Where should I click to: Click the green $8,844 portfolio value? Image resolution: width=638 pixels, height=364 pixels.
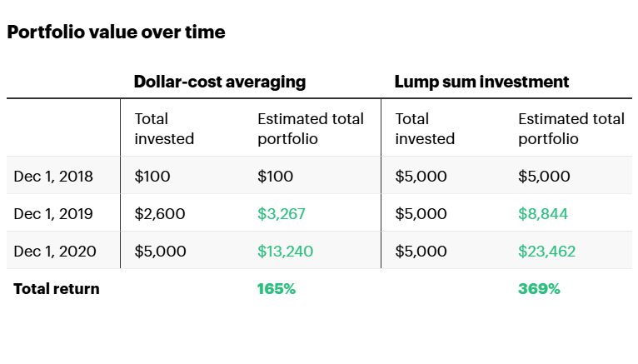click(543, 214)
